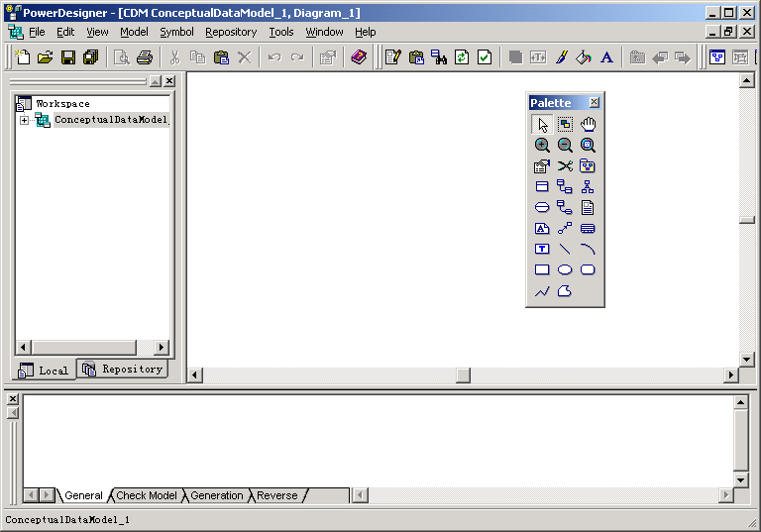Select the Inheritance tool in Palette
The height and width of the screenshot is (532, 761).
click(588, 187)
